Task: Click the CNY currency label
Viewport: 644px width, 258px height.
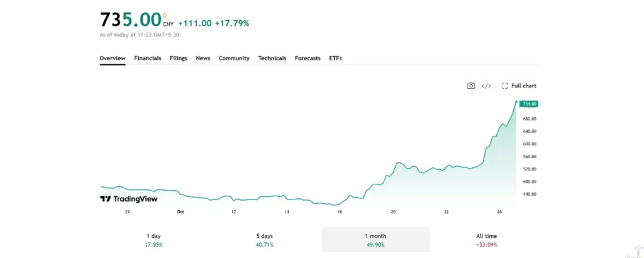Action: [169, 25]
